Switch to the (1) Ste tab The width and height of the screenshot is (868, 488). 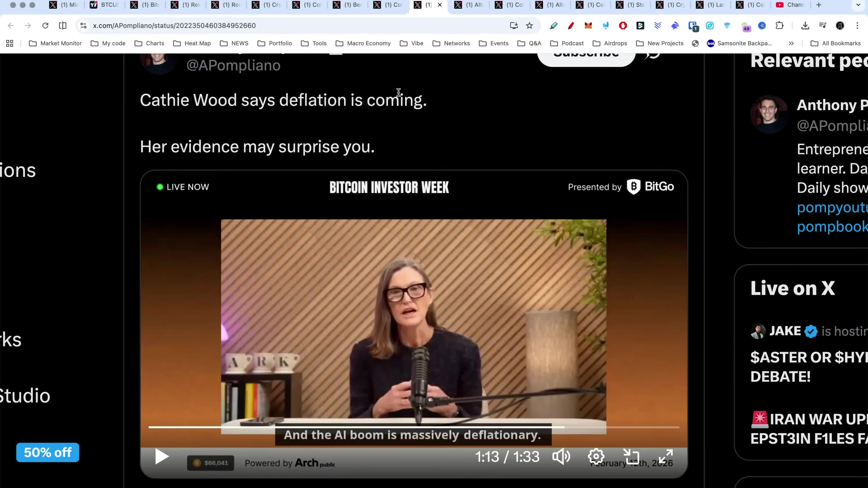coord(631,5)
